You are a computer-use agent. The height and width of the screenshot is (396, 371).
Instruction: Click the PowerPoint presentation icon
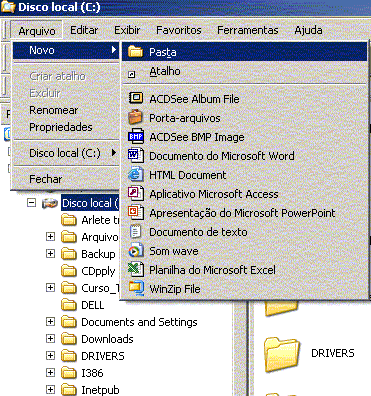point(136,212)
